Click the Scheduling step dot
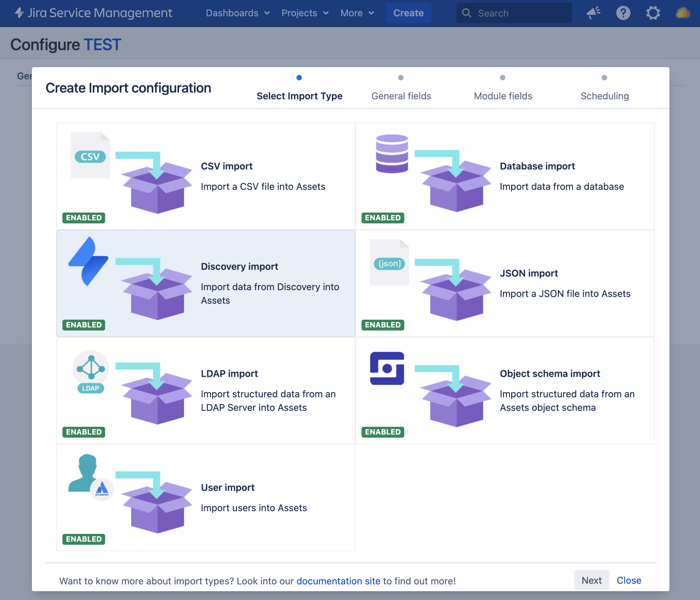Viewport: 700px width, 600px height. 604,78
